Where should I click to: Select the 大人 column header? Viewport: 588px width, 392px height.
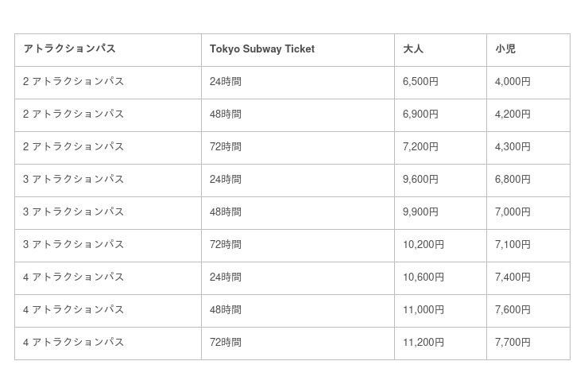coord(413,49)
